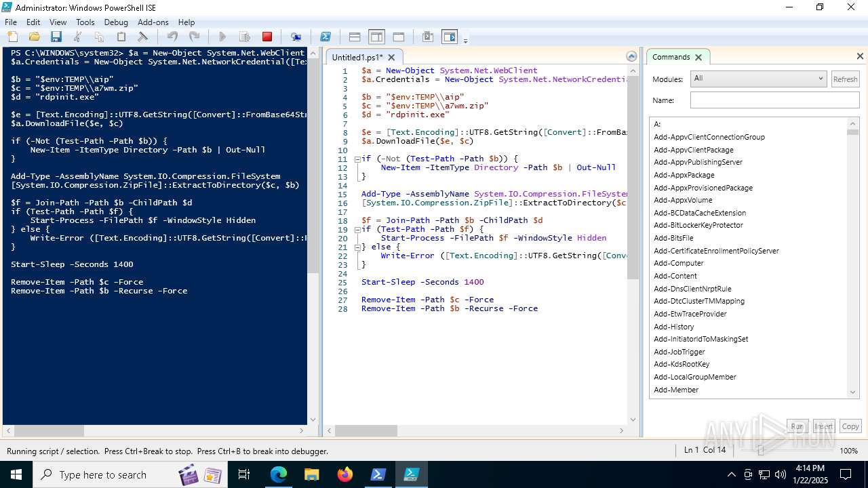Click the Refresh modules button
Screen dimensions: 868x488
(845, 79)
